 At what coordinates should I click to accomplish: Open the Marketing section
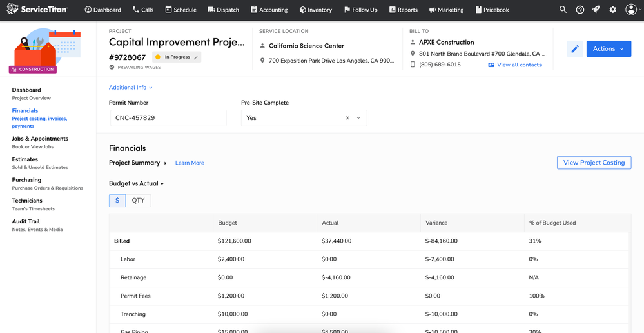pyautogui.click(x=446, y=10)
